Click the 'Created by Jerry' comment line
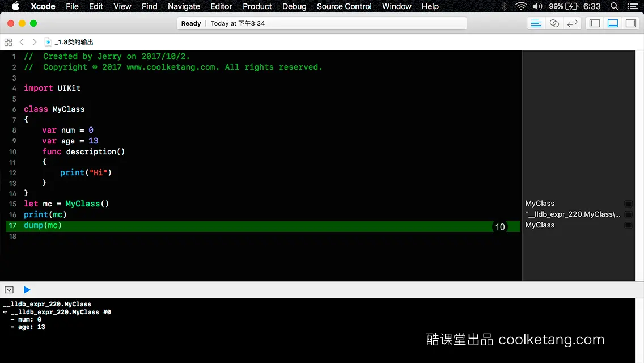 point(107,56)
